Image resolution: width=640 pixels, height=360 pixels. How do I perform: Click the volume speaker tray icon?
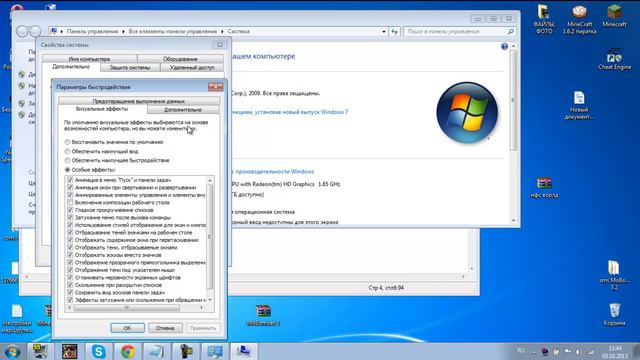pyautogui.click(x=579, y=352)
